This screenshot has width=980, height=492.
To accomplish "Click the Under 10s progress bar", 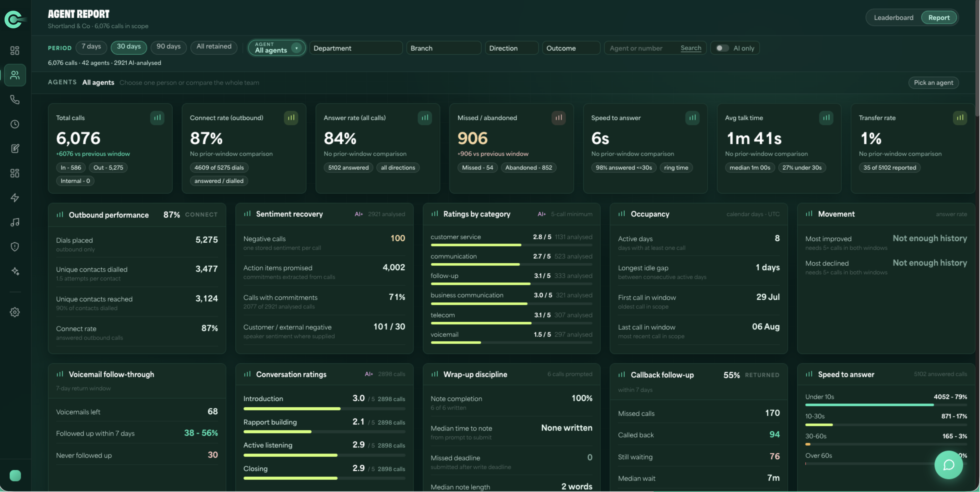I will point(886,405).
